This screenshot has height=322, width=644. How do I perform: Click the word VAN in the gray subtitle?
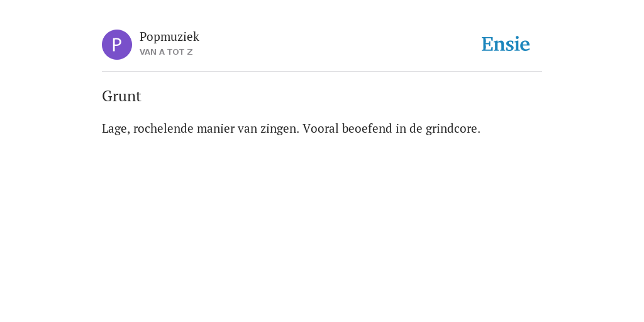pyautogui.click(x=148, y=52)
